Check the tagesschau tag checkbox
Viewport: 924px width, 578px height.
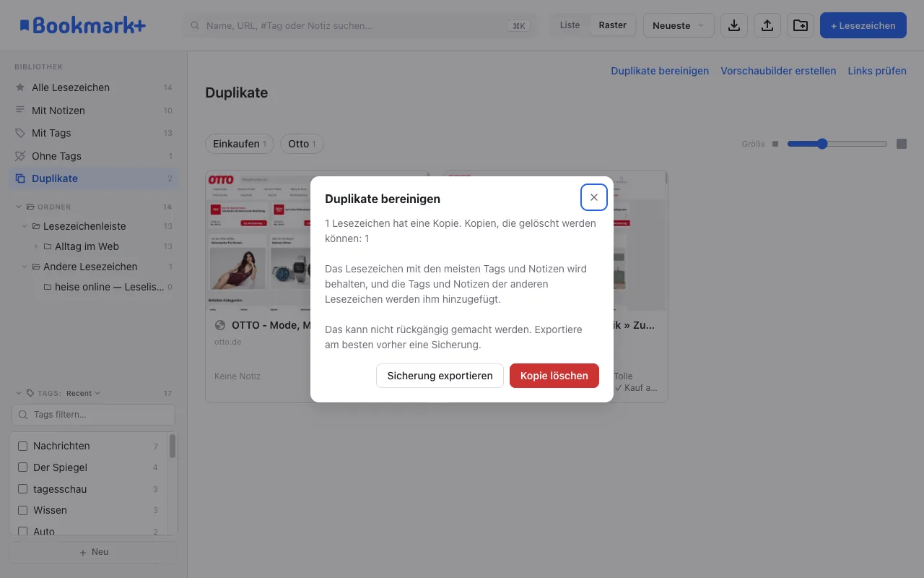tap(22, 489)
